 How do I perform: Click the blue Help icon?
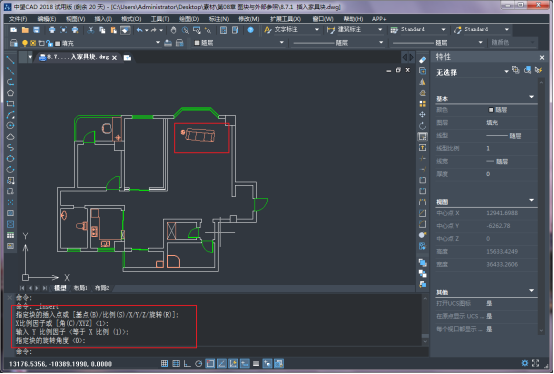[251, 30]
